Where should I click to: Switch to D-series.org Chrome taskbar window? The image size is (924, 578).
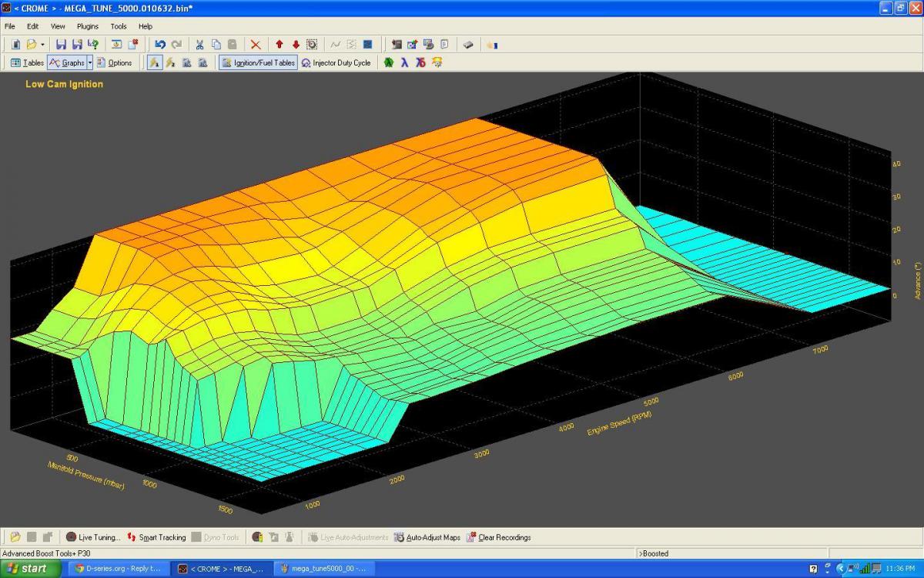tap(119, 569)
